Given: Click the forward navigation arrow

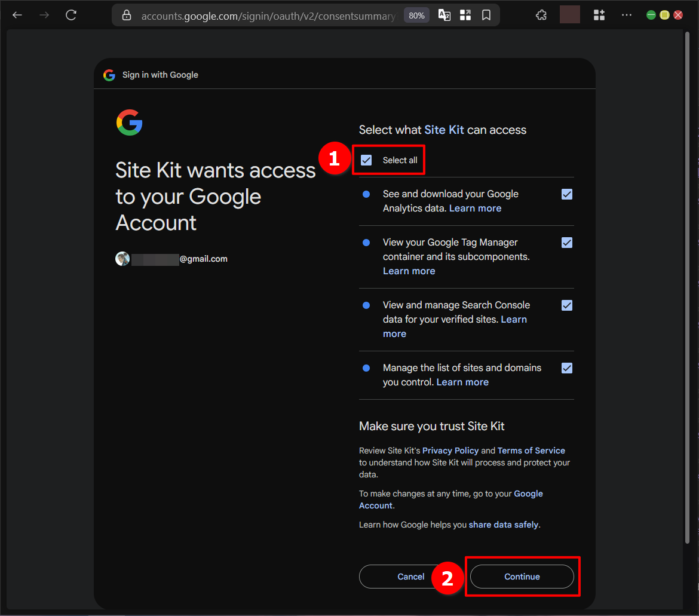Looking at the screenshot, I should coord(44,14).
